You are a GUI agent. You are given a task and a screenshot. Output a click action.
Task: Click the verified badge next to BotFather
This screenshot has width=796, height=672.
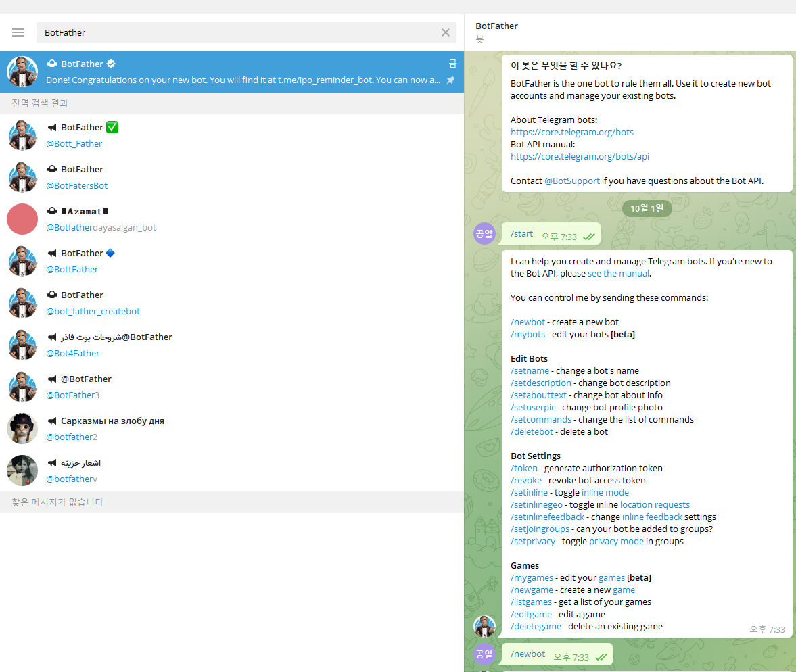111,64
